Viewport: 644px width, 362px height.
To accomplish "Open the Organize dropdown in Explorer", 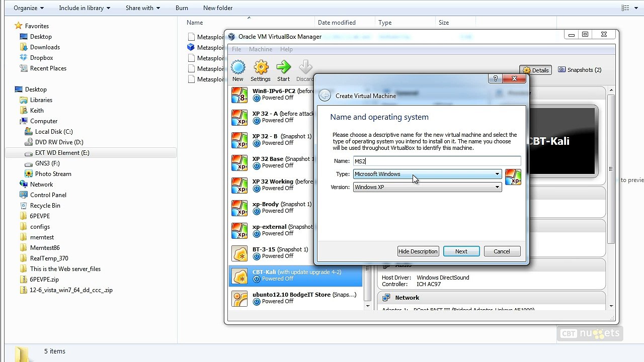I will (29, 8).
